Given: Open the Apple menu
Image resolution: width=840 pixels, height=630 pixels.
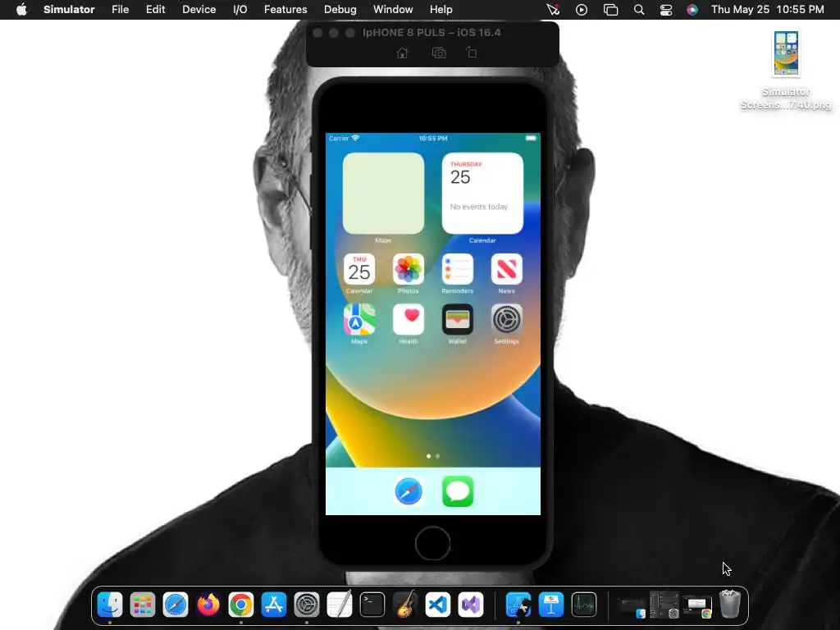Looking at the screenshot, I should point(21,10).
